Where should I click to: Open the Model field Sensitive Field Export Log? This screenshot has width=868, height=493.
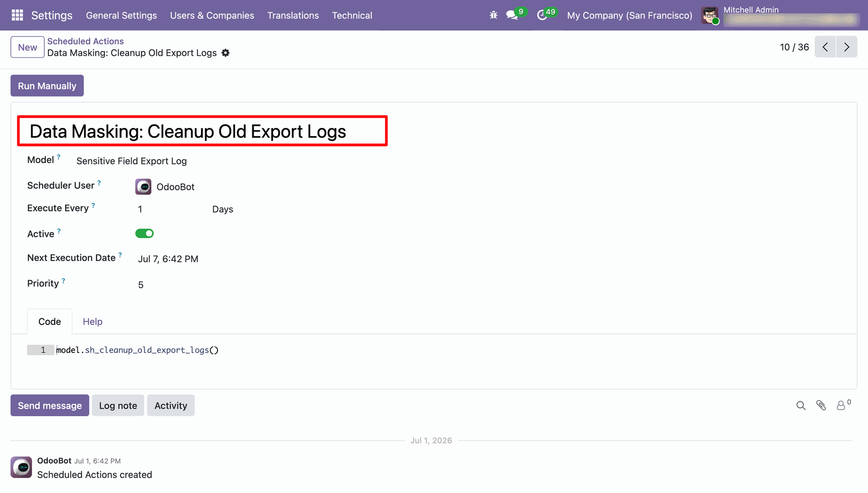pyautogui.click(x=132, y=161)
